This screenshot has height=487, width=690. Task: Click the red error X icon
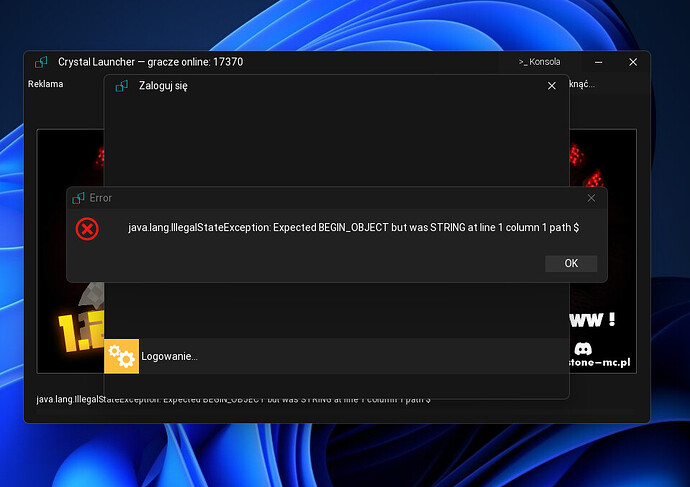pos(88,228)
